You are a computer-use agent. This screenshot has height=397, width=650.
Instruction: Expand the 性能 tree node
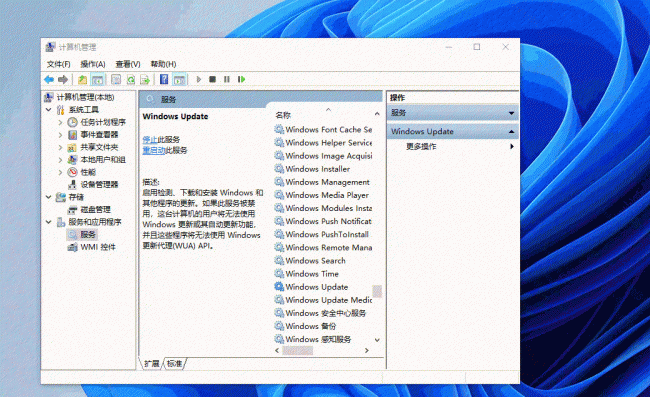[x=60, y=172]
